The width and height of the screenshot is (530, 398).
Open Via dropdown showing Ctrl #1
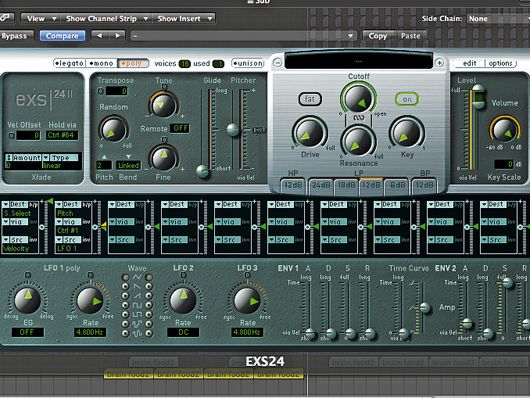pyautogui.click(x=69, y=222)
